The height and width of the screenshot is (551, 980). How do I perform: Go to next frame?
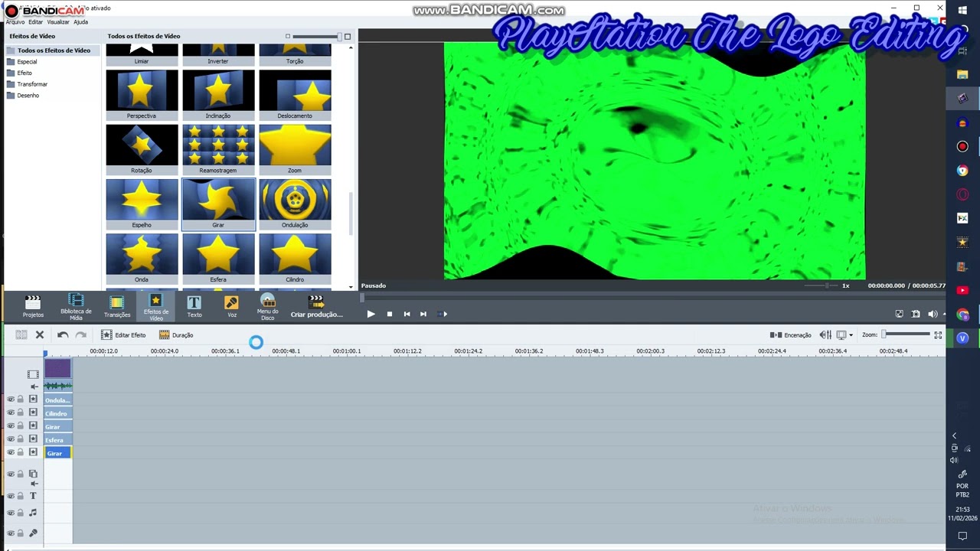(423, 314)
